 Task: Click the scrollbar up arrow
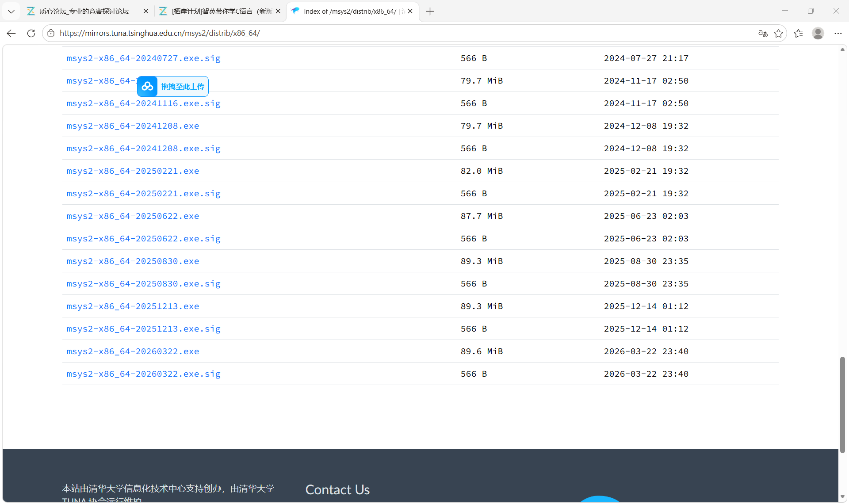[842, 50]
